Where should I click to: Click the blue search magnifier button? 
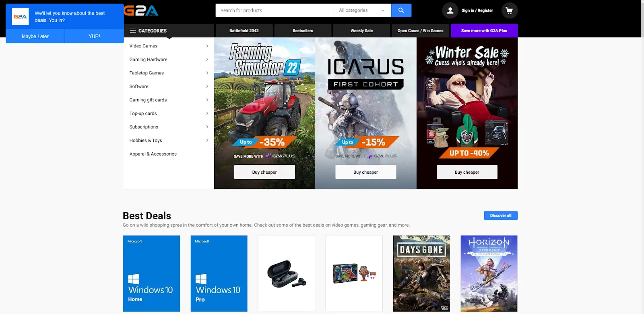point(401,10)
